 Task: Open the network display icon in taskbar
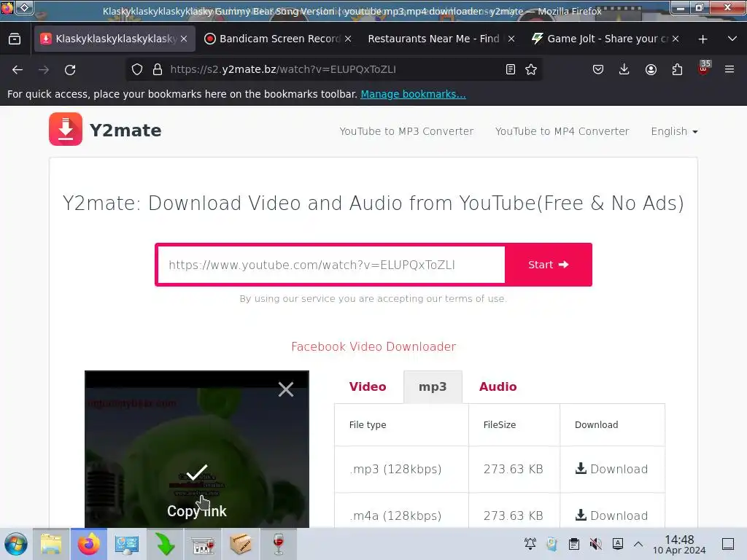click(127, 544)
